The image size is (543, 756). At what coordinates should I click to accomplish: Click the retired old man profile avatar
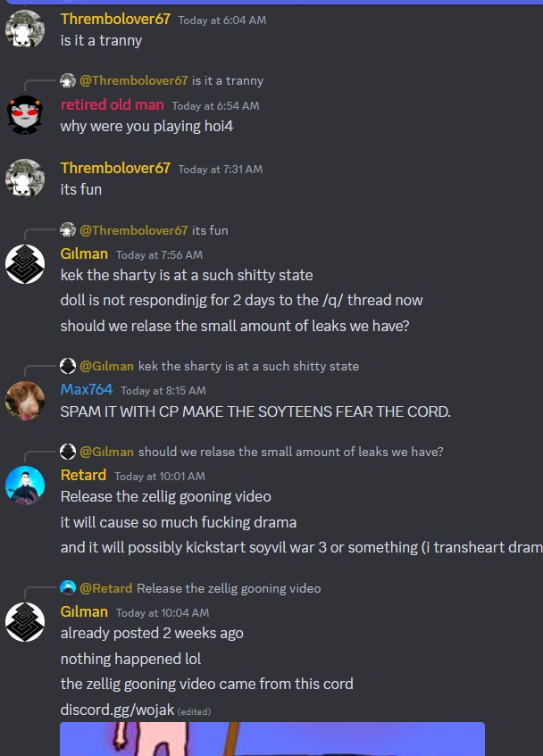25,115
